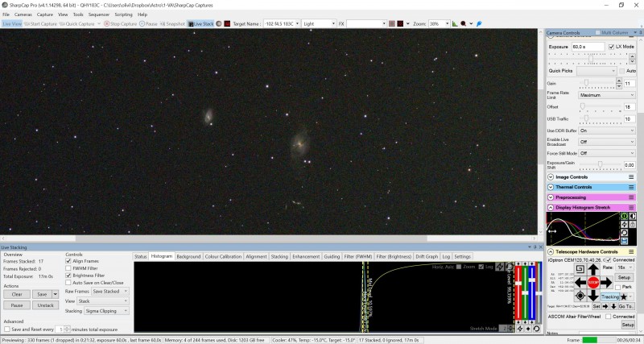
Task: Click the Tracking button
Action: pos(610,296)
